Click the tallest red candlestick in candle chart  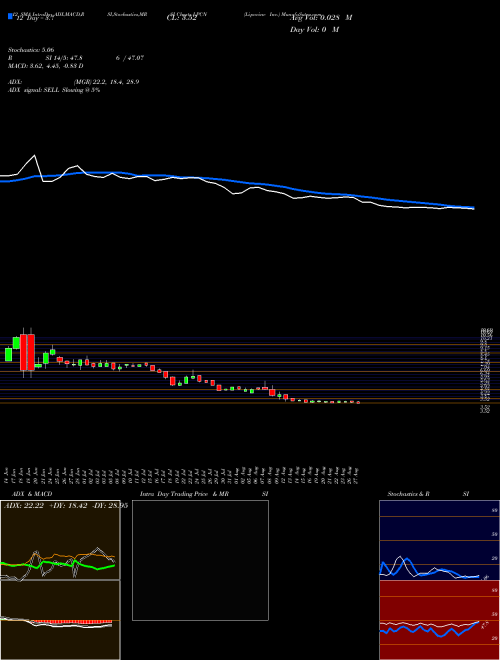click(31, 352)
